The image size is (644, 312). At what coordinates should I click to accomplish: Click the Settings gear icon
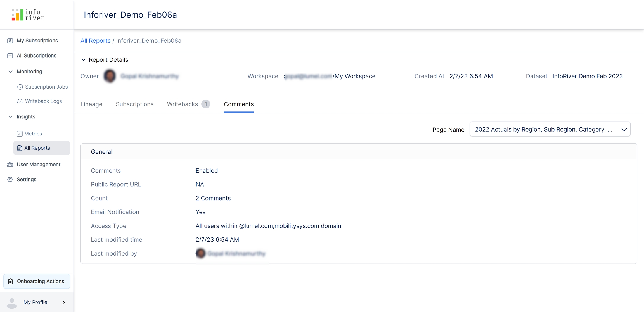point(10,180)
